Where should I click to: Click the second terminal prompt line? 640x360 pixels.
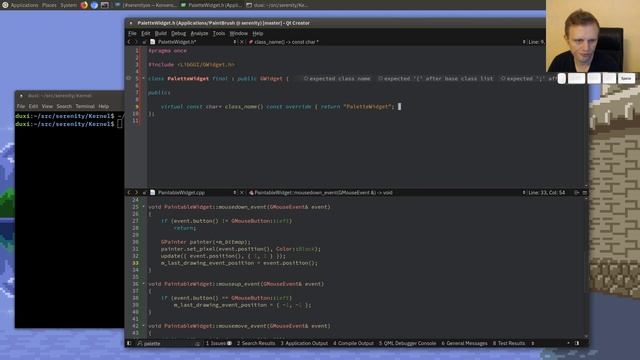(69, 124)
